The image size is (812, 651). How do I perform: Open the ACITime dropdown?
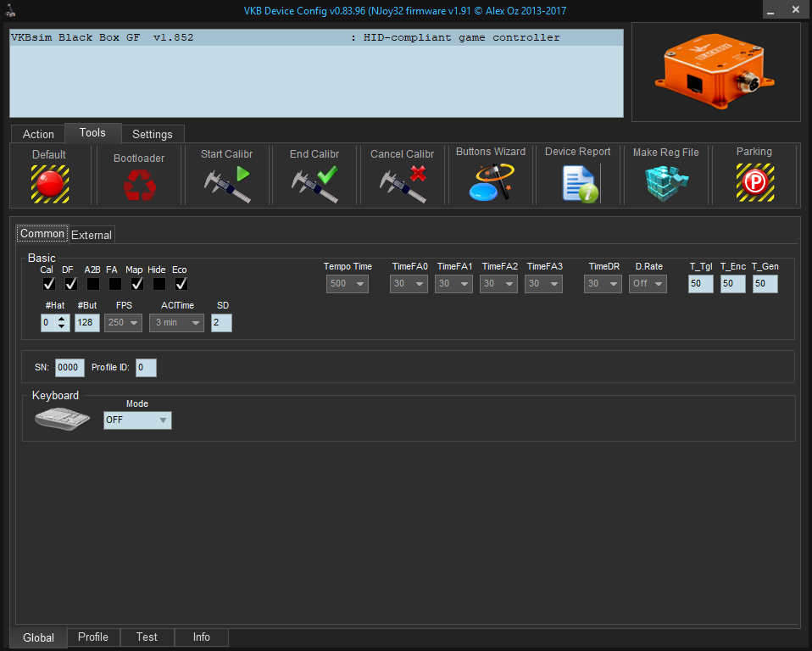coord(176,323)
